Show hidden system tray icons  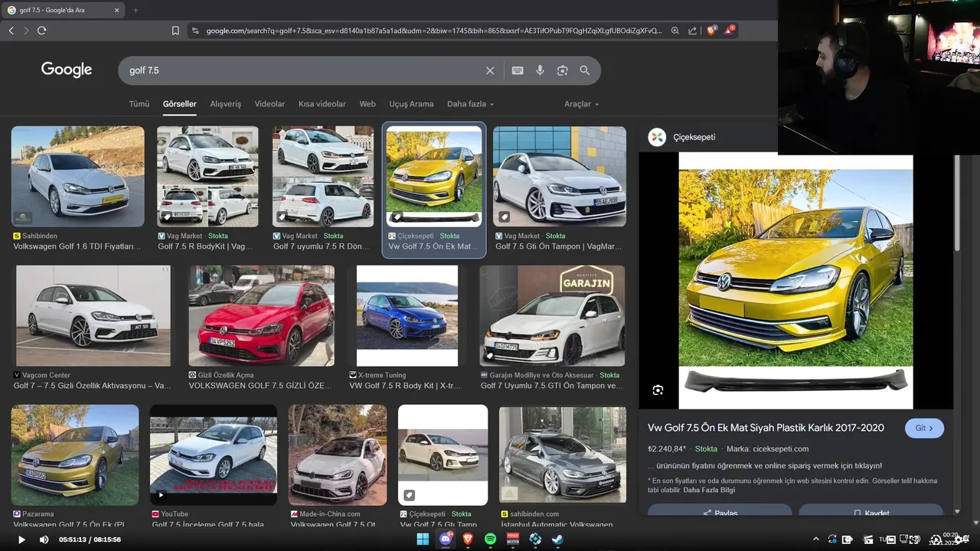[x=815, y=540]
